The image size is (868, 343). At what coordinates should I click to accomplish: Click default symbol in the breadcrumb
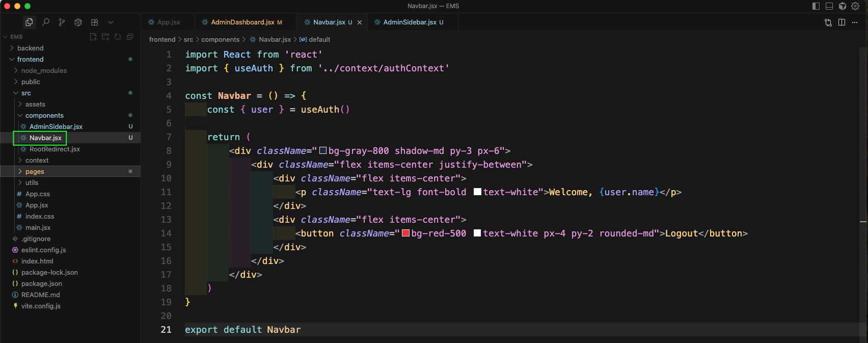tap(319, 39)
